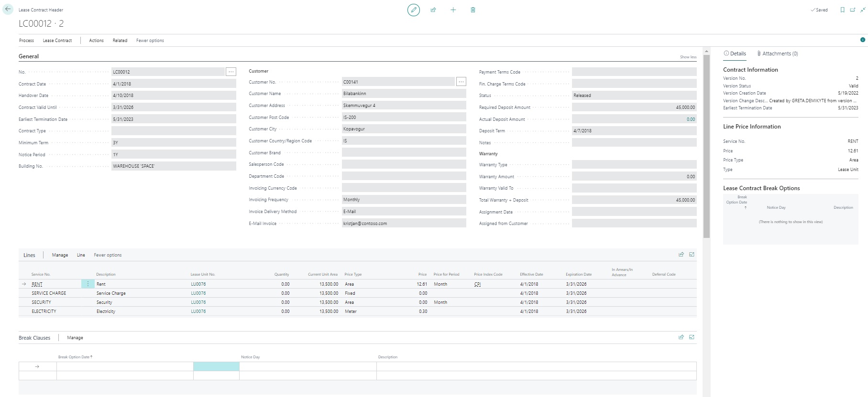Click the RENT service number cell
The image size is (868, 397).
[37, 284]
